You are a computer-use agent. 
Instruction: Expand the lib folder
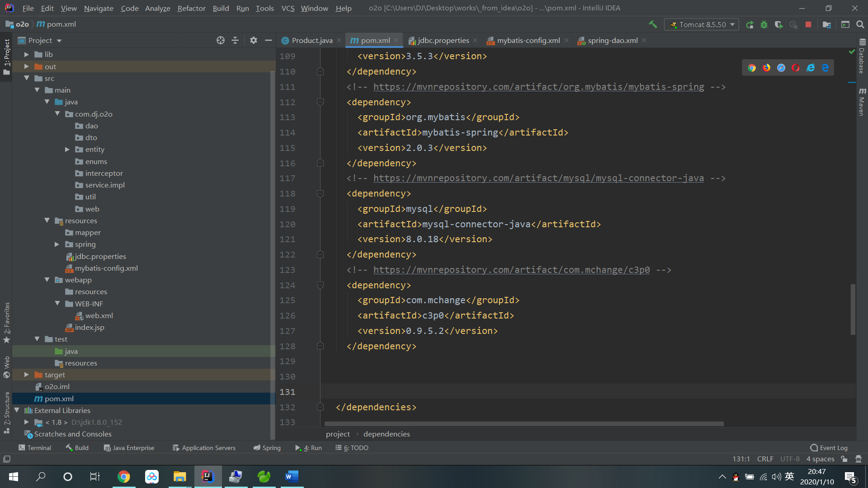[x=27, y=54]
